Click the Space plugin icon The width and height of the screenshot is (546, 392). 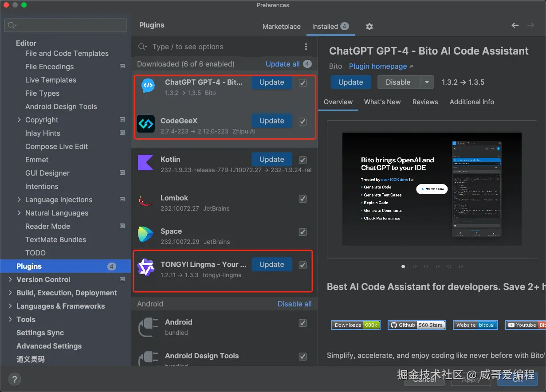pyautogui.click(x=146, y=235)
